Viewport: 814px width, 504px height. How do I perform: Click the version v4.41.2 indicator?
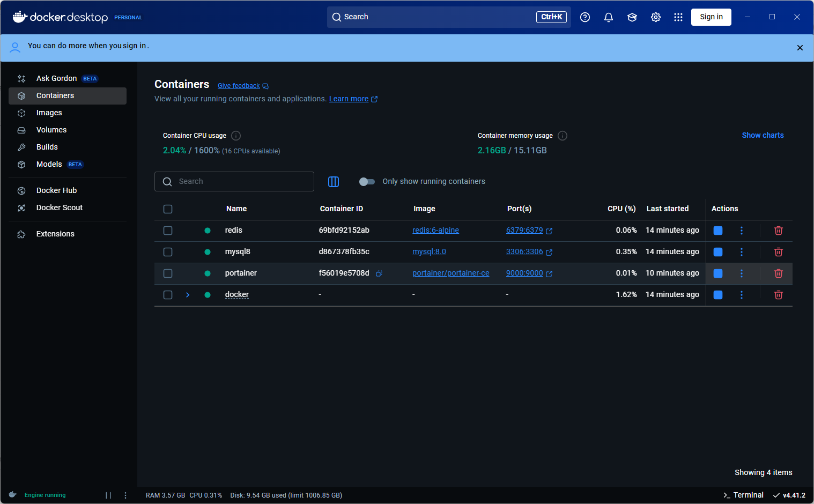click(x=789, y=495)
